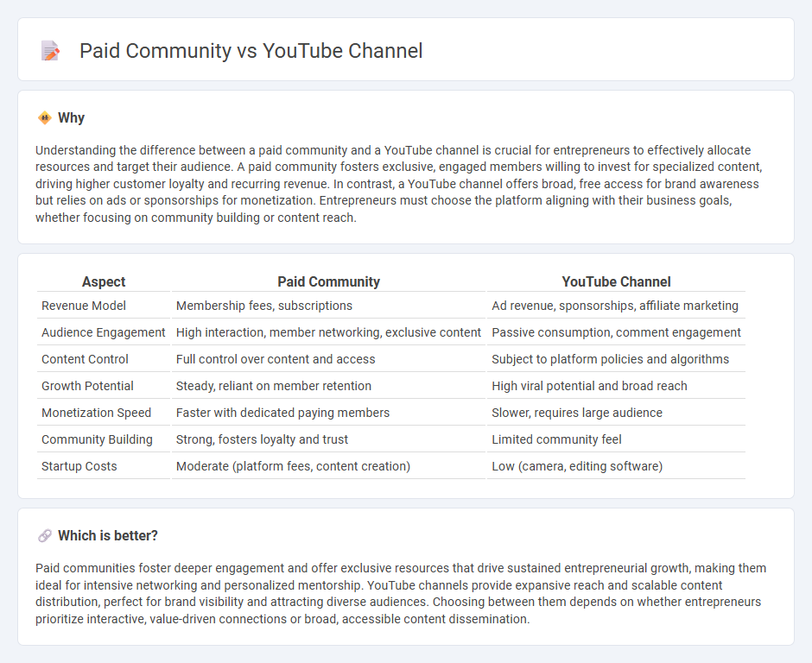The image size is (812, 663).
Task: Click the cell Steady, reliant on member retention
Action: click(x=328, y=386)
